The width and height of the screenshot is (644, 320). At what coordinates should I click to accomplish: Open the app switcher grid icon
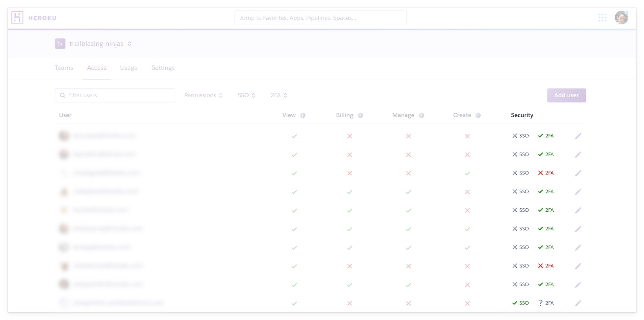(602, 18)
